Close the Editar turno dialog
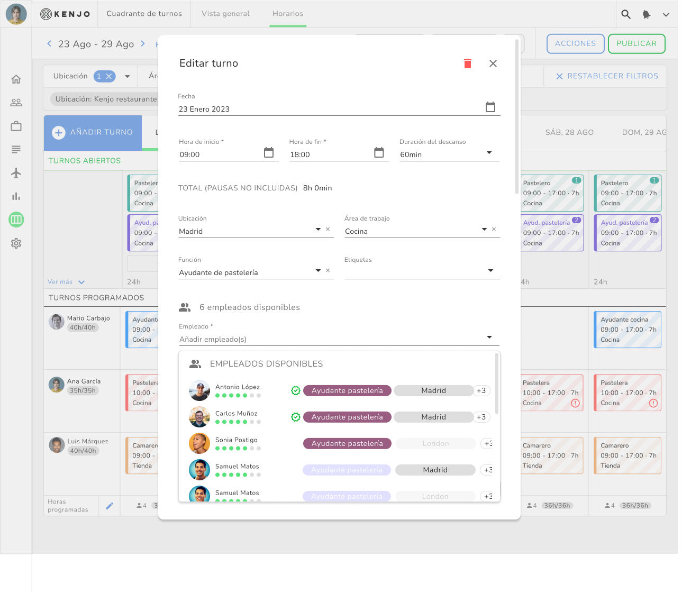The width and height of the screenshot is (700, 593). coord(493,63)
